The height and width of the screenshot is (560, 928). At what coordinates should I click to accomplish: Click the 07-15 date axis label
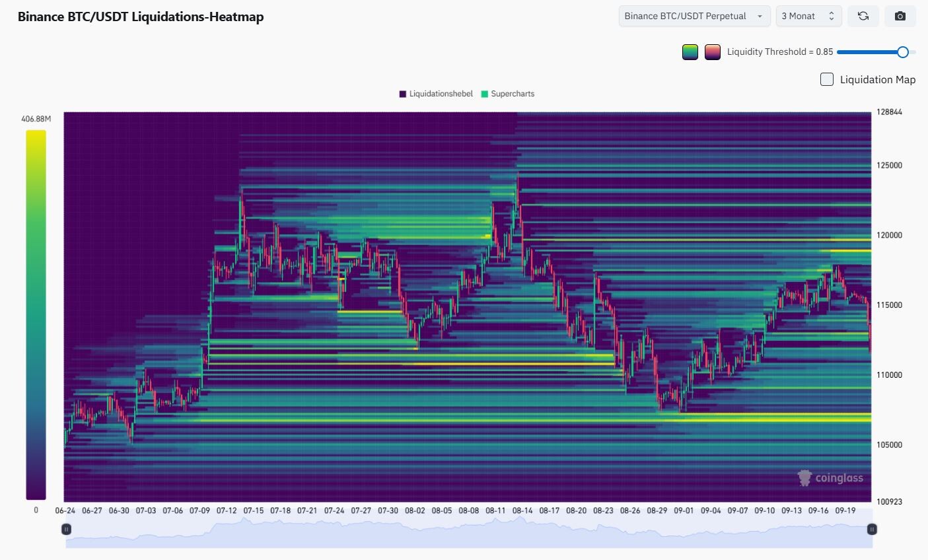click(254, 510)
